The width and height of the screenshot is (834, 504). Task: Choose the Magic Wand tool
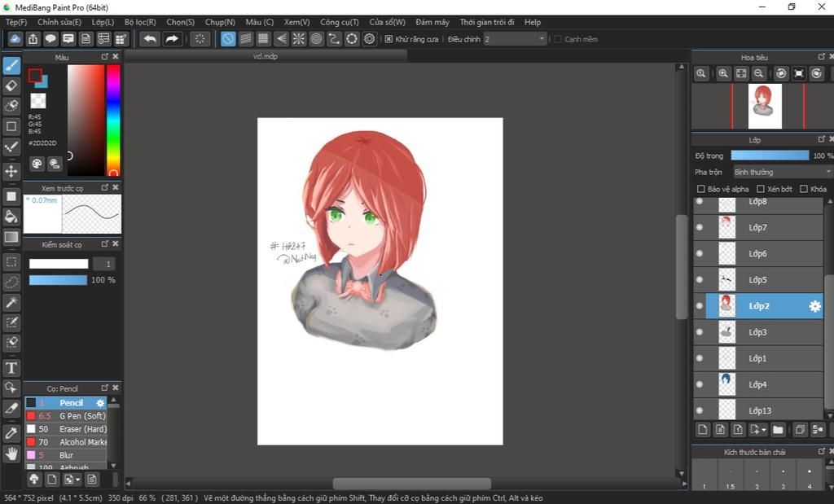[11, 303]
